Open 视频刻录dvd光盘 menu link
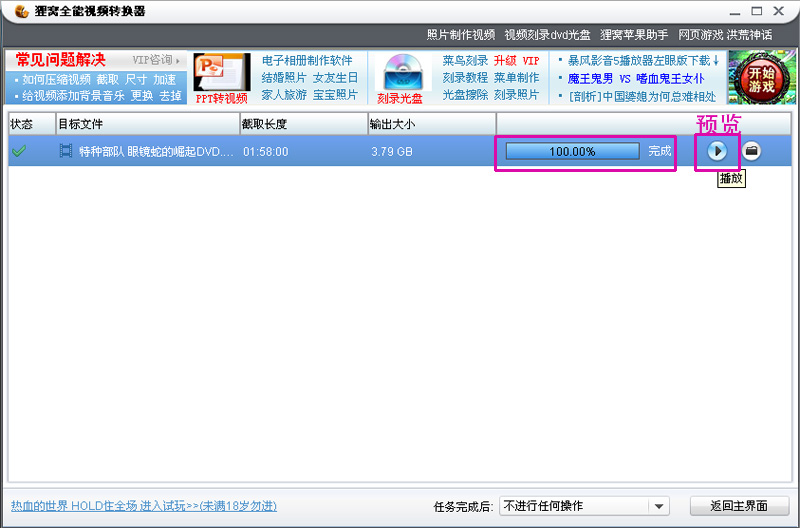The width and height of the screenshot is (800, 528). 547,35
